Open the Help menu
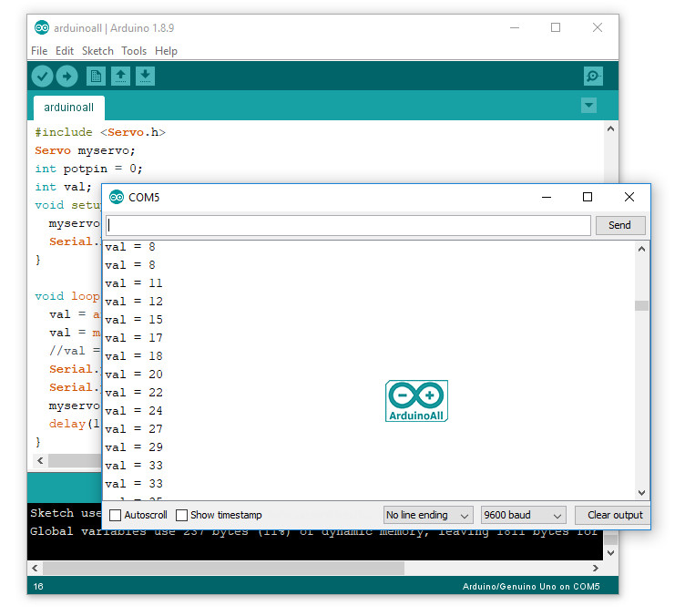685x616 pixels. pos(166,51)
